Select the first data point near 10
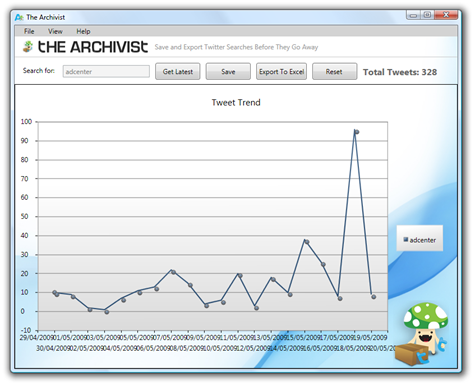This screenshot has height=386, width=475. click(55, 292)
